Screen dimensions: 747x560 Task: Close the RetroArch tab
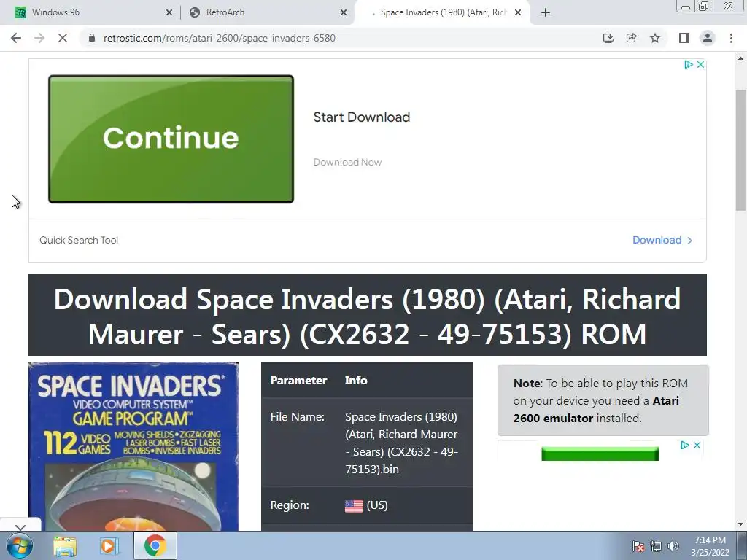click(x=344, y=13)
